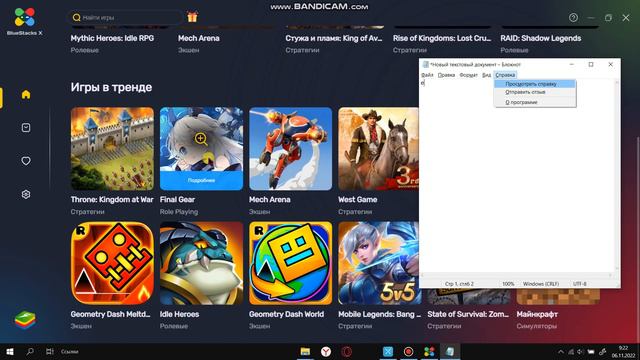The width and height of the screenshot is (640, 360).
Task: Click Windows (CRLF) in Notepad status bar
Action: (541, 284)
